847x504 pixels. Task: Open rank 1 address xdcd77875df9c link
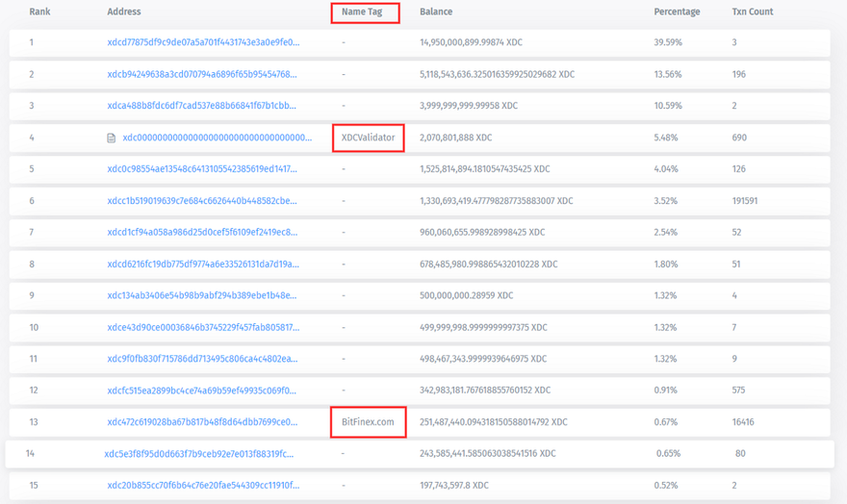(x=203, y=42)
